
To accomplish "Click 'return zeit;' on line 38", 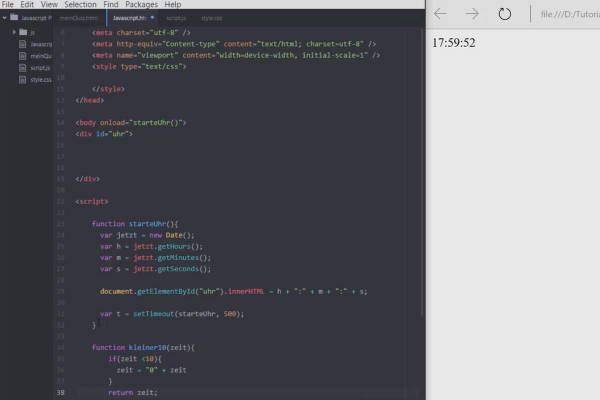I will coord(132,392).
